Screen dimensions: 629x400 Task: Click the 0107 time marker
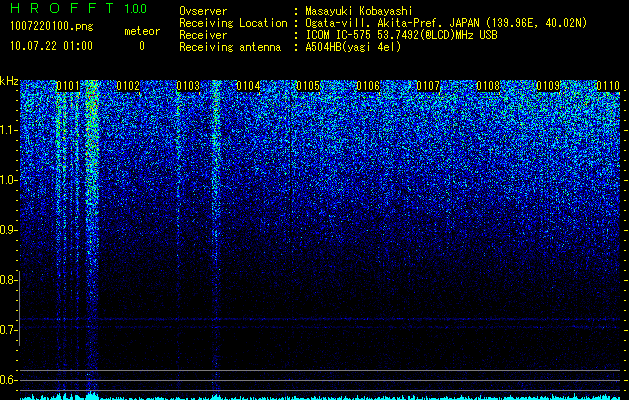click(x=428, y=86)
